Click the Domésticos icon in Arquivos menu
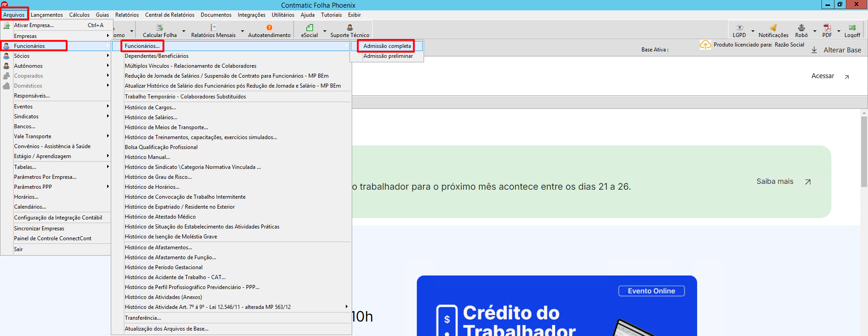 (x=6, y=86)
